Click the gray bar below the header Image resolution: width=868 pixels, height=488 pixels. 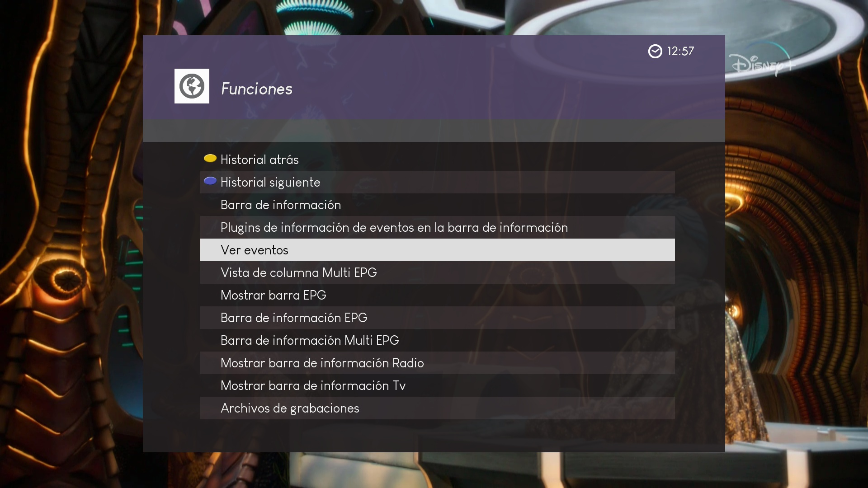[x=434, y=131]
